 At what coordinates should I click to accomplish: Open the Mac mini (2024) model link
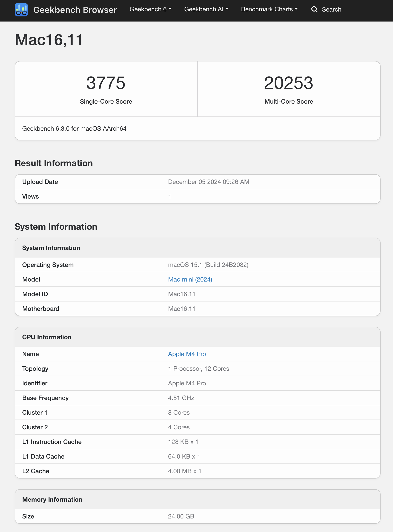(190, 279)
